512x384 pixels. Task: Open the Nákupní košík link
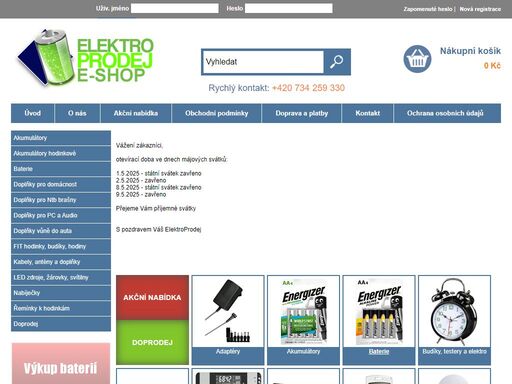pos(470,51)
